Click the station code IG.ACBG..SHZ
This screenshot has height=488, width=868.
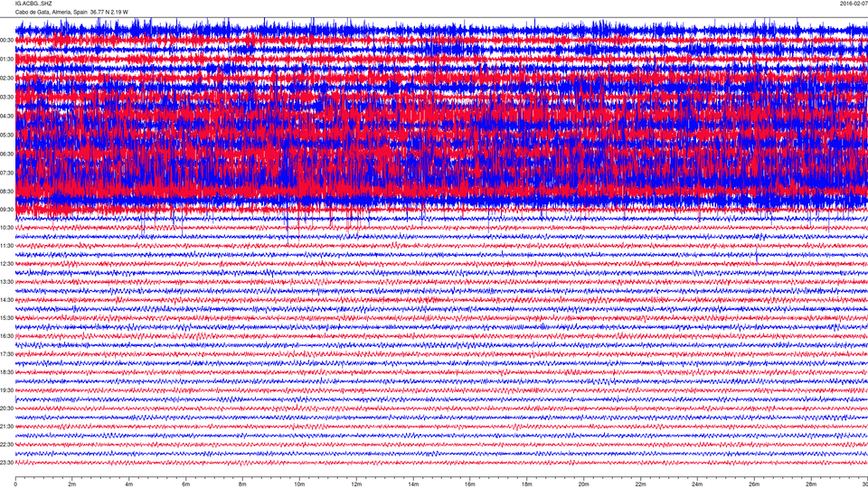point(33,4)
